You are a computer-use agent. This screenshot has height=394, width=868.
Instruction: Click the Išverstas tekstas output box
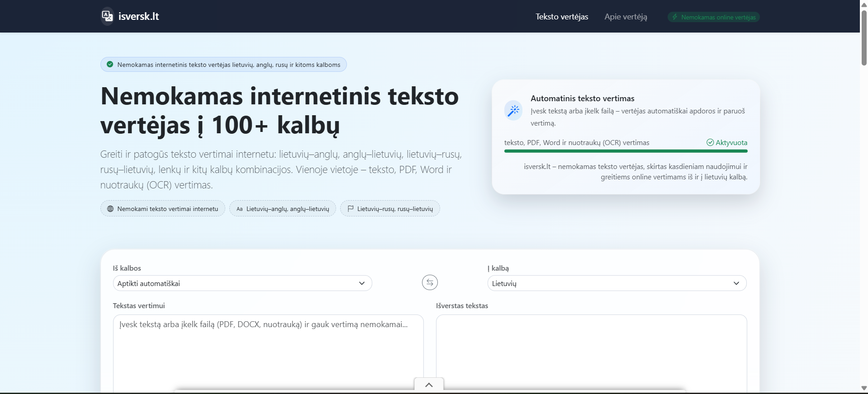pos(591,353)
